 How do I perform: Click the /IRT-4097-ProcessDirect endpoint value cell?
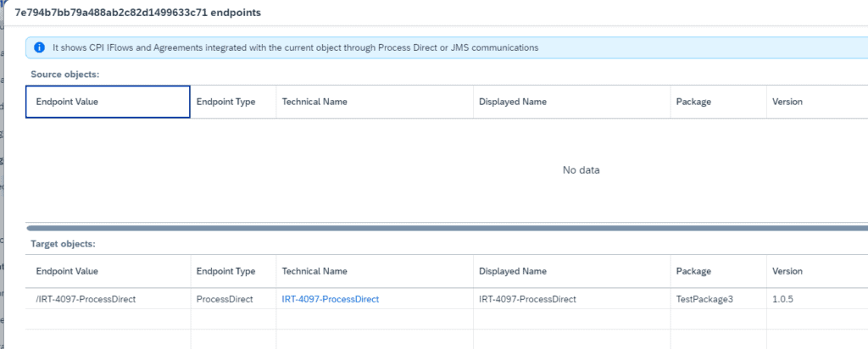(x=108, y=299)
